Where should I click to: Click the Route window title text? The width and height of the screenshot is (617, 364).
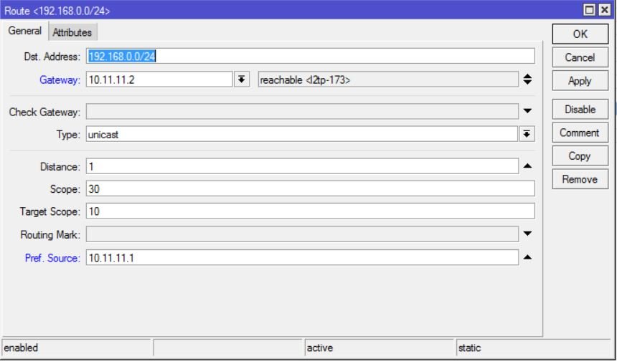coord(57,11)
